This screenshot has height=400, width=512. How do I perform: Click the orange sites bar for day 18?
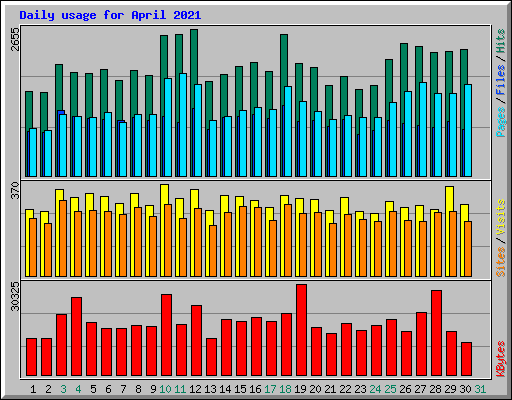(x=288, y=240)
